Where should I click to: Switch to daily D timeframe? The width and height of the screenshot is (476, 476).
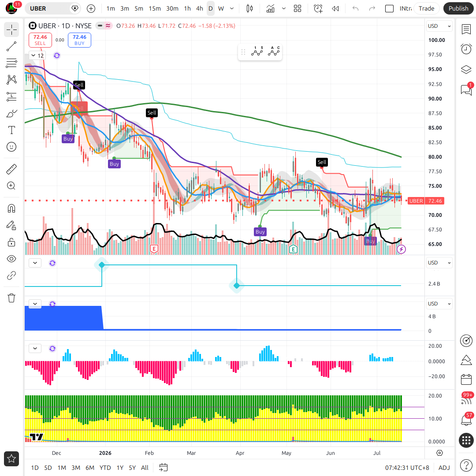point(210,8)
